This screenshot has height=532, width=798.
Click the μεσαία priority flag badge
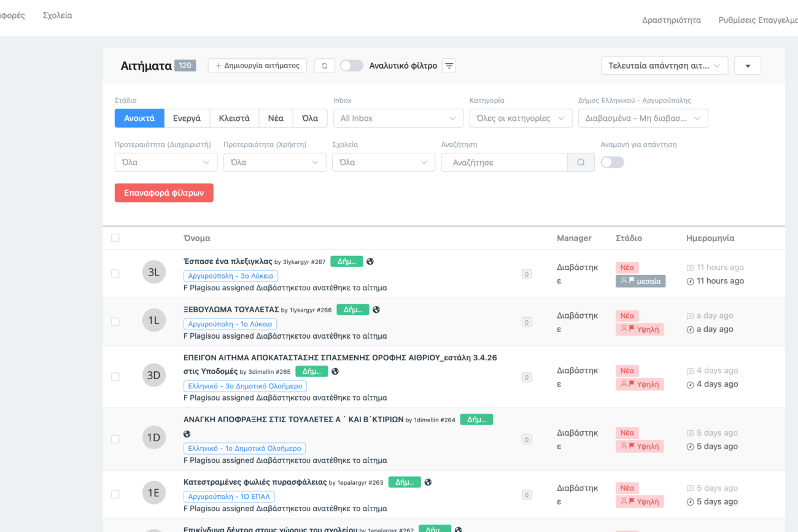click(640, 281)
